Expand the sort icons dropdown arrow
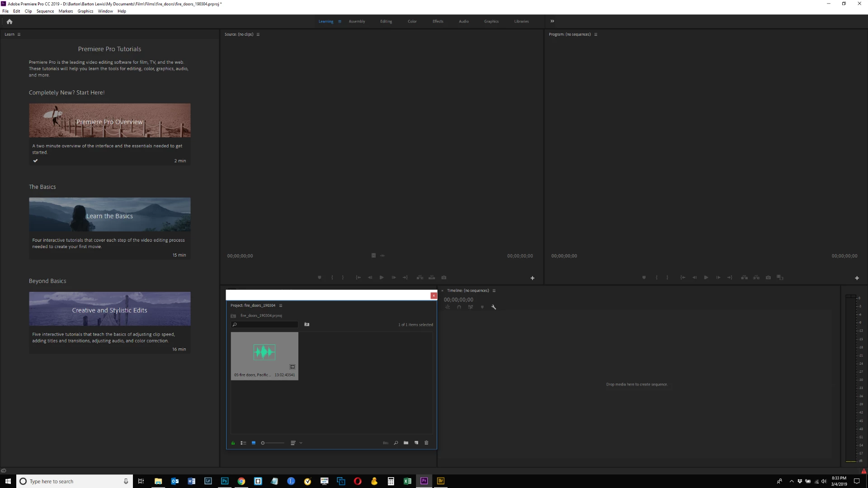The height and width of the screenshot is (488, 868). (x=301, y=443)
